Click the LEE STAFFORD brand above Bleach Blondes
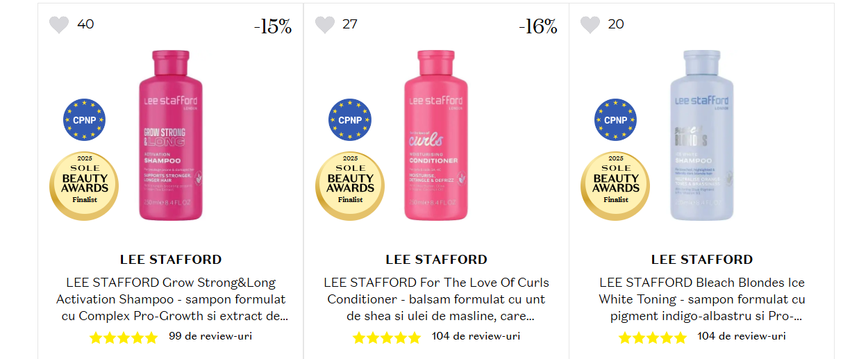The height and width of the screenshot is (359, 868). tap(701, 260)
